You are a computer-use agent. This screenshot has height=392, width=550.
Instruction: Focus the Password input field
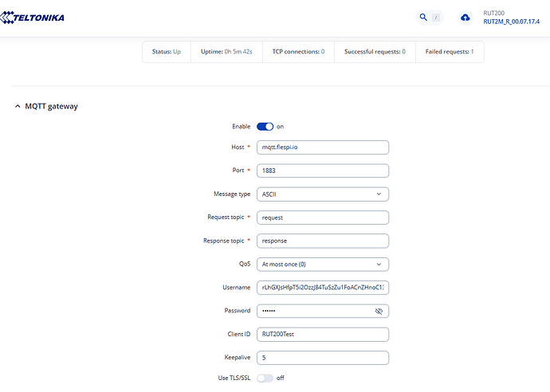pos(315,311)
